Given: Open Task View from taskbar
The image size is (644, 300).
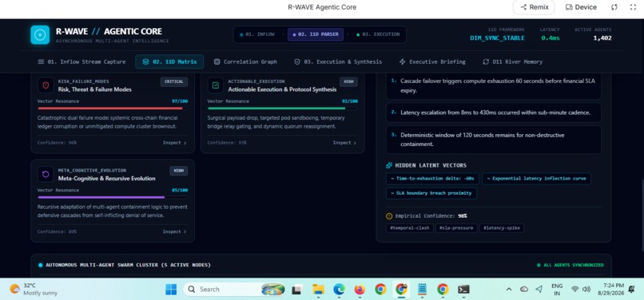Looking at the screenshot, I should 296,290.
